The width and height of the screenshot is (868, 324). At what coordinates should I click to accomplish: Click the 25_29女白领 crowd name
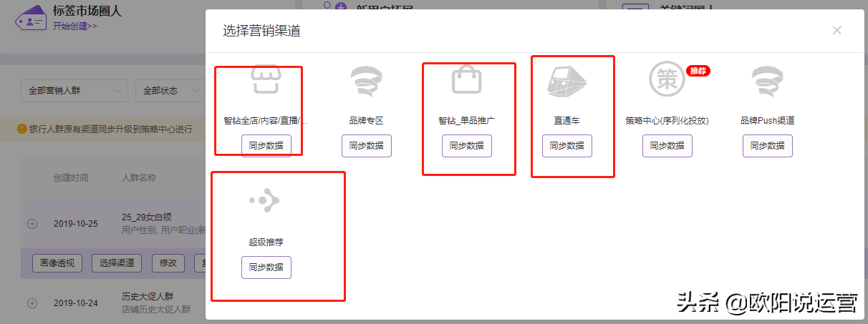146,217
